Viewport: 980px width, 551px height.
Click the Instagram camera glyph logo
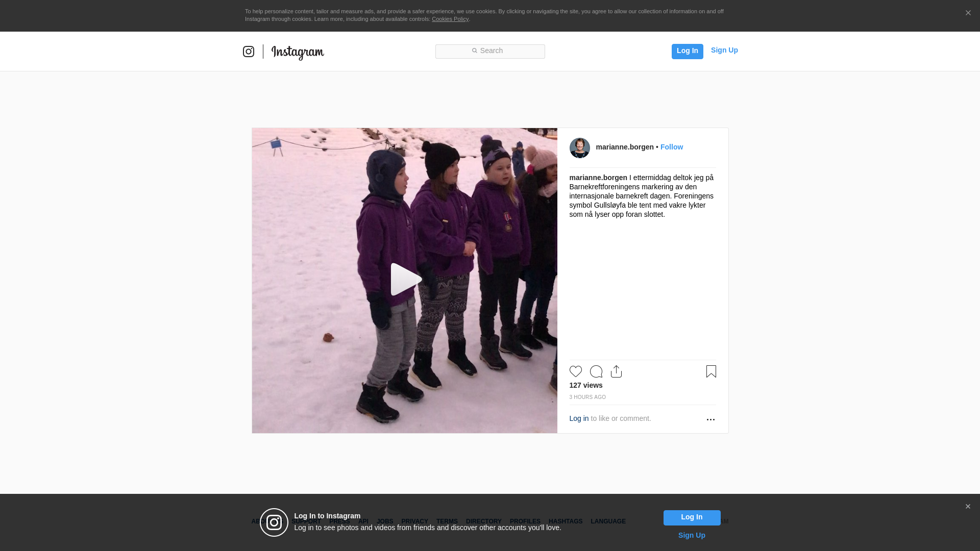coord(249,52)
